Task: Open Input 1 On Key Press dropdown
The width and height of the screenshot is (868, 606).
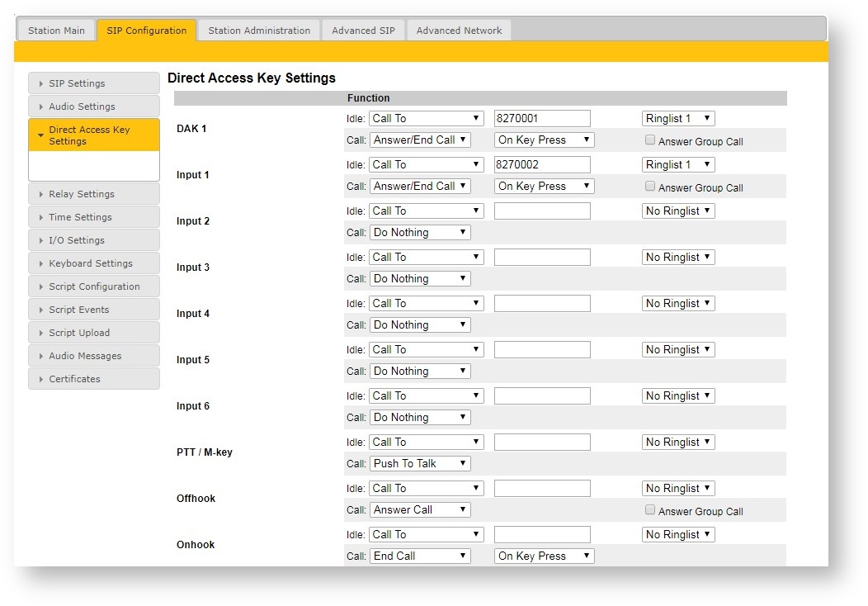Action: (544, 186)
